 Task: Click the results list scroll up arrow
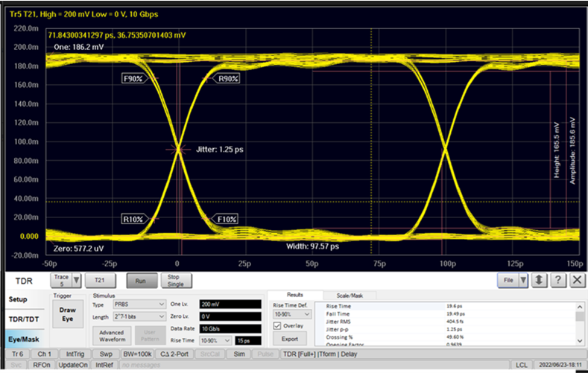click(580, 307)
